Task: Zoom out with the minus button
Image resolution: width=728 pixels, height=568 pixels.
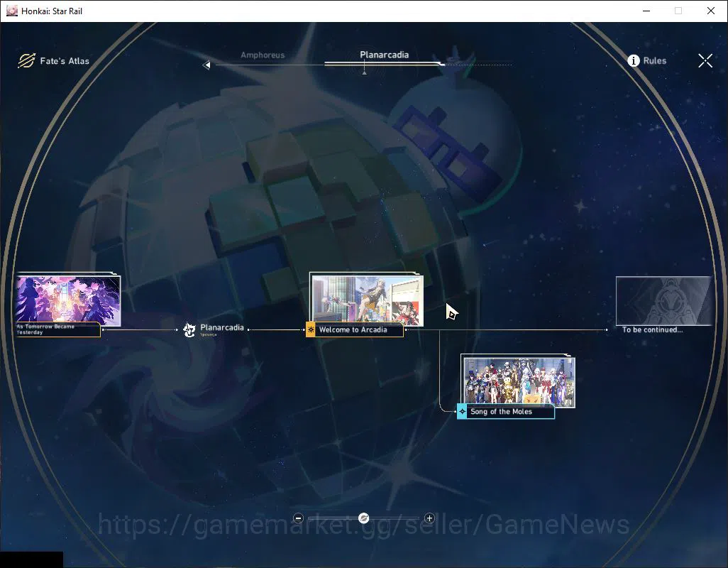Action: click(x=299, y=518)
